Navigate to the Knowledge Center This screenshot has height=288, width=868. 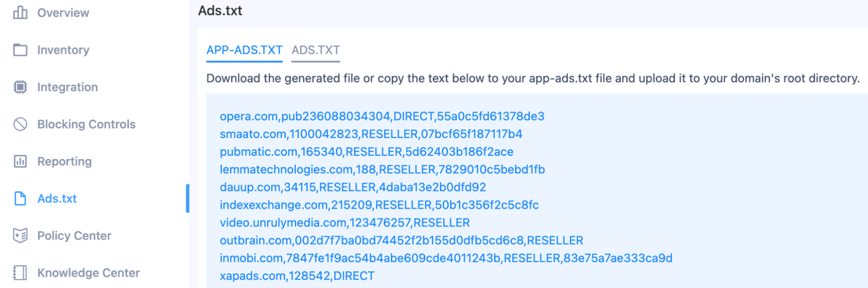(x=88, y=272)
